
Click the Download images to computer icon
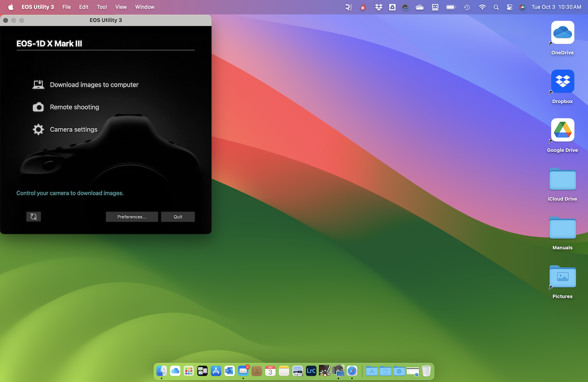coord(38,85)
